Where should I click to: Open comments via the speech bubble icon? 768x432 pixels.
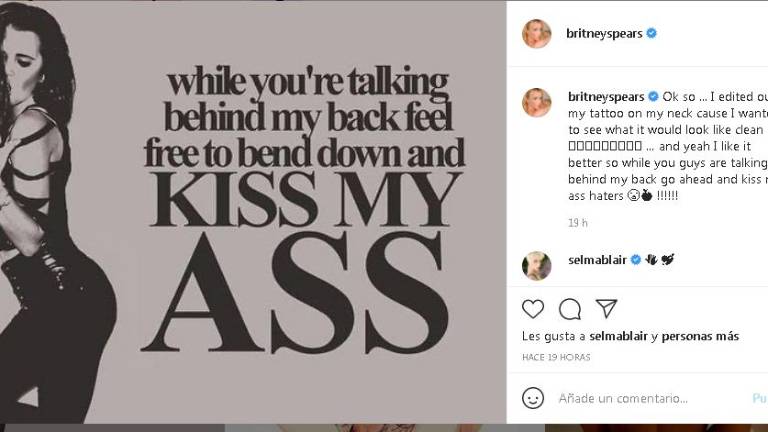coord(570,308)
